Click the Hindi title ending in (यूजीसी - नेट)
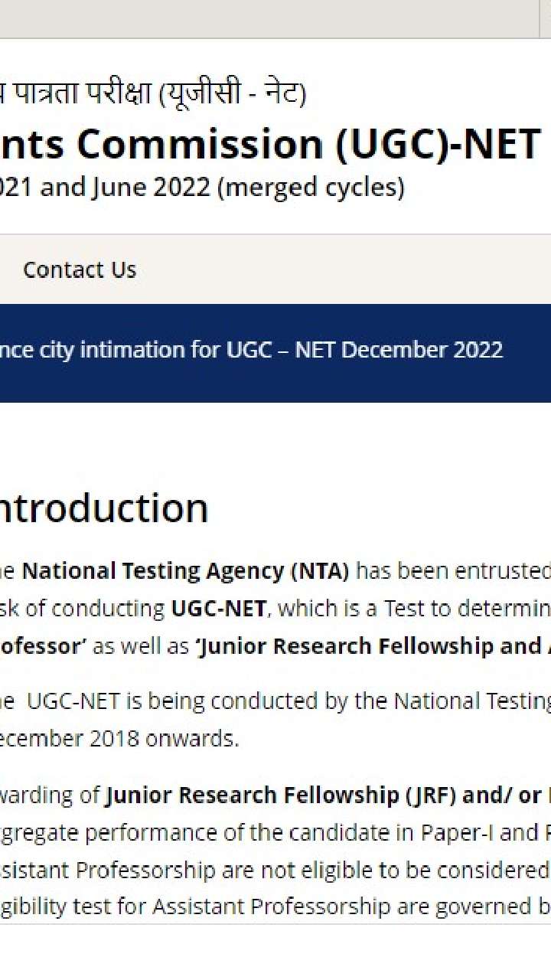Viewport: 551px width, 980px height. (x=153, y=95)
